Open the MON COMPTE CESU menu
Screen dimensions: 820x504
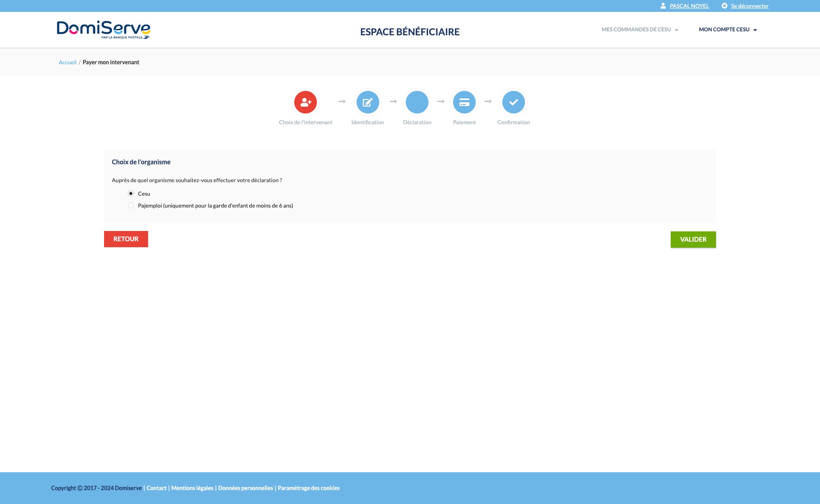(x=724, y=29)
